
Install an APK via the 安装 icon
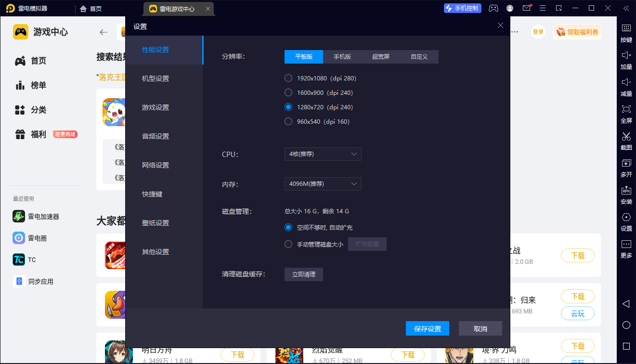(x=626, y=195)
